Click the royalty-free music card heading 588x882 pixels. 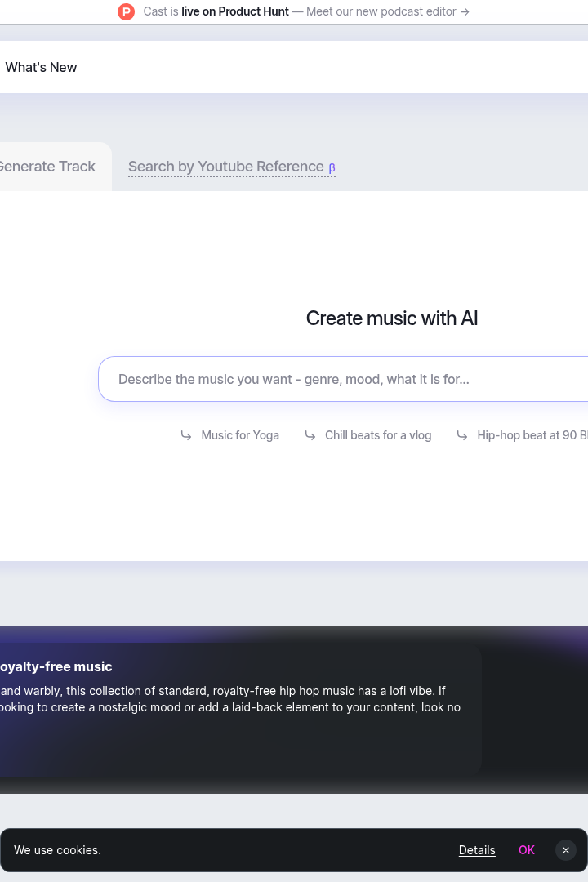pyautogui.click(x=56, y=666)
